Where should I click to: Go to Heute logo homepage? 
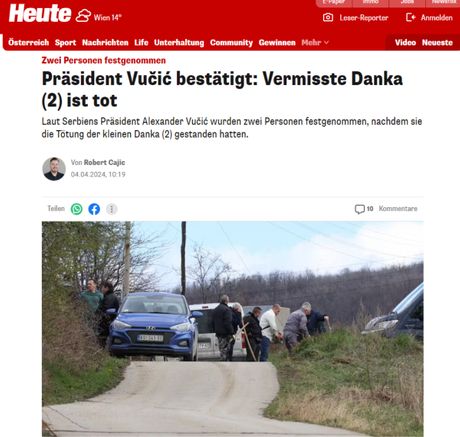40,14
